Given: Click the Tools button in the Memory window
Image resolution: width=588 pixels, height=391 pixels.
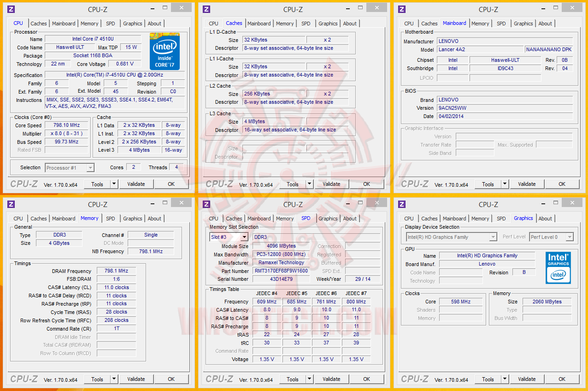Looking at the screenshot, I should click(x=97, y=379).
